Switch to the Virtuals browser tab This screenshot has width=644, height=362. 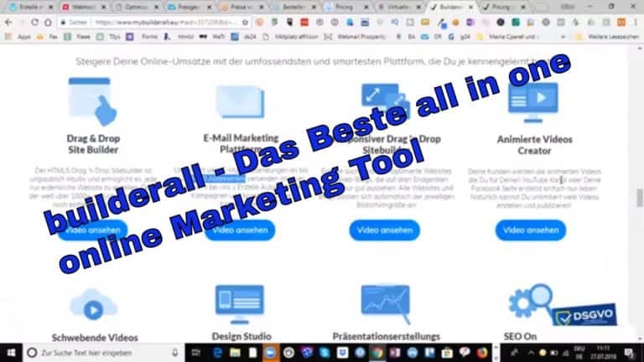pos(398,7)
